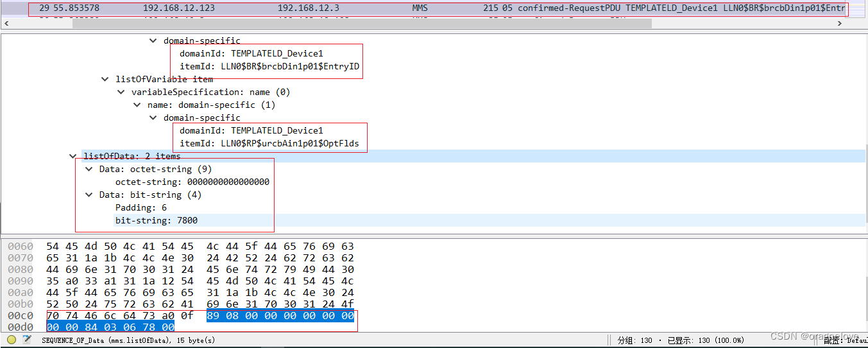The width and height of the screenshot is (868, 348).
Task: Select the listOfVariable item label
Action: 164,79
